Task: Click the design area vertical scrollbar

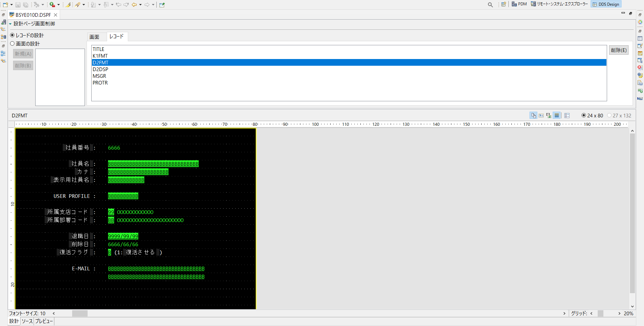Action: tap(632, 214)
